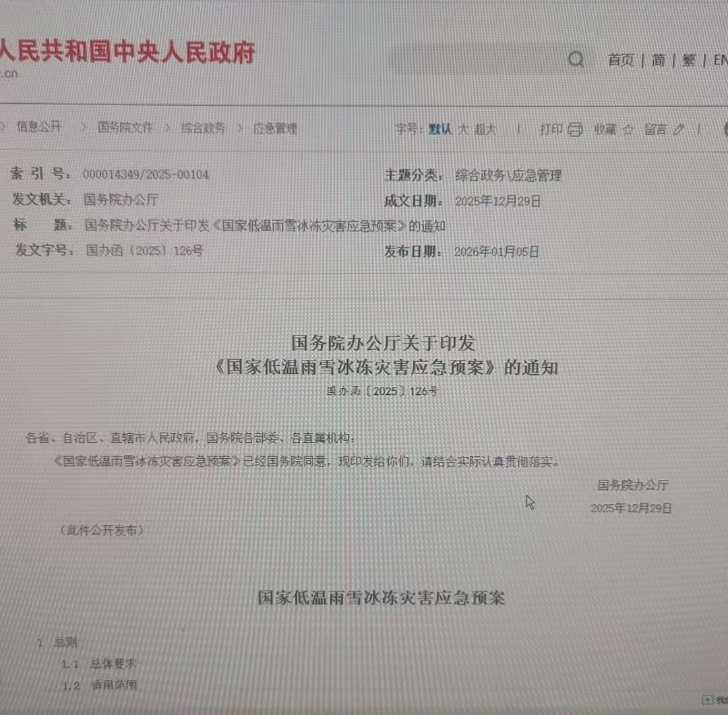728x715 pixels.
Task: Switch to simplified Chinese with 简
Action: pos(658,61)
